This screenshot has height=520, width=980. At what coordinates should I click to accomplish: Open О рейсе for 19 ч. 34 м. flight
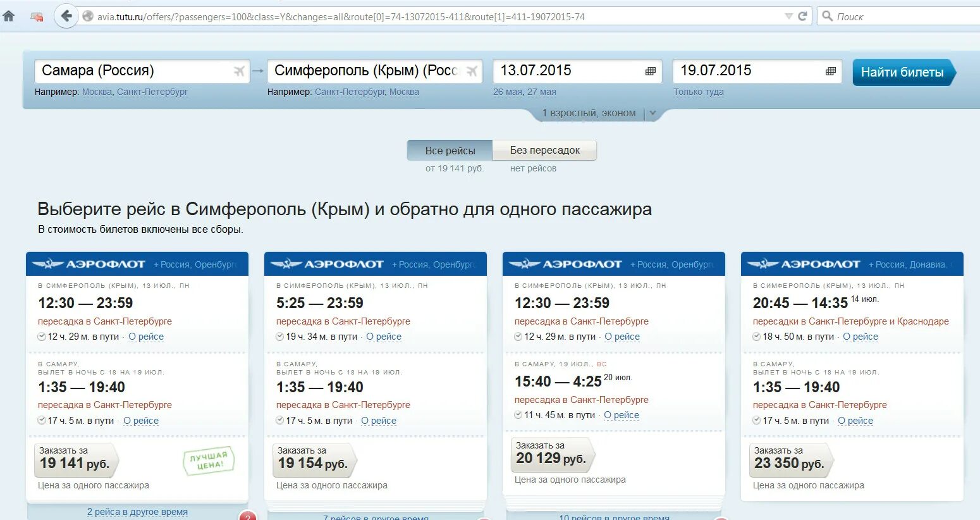tap(384, 337)
